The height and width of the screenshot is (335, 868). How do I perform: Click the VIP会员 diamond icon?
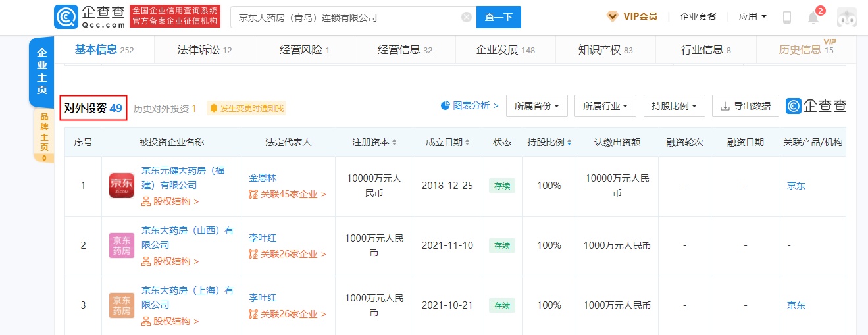click(x=612, y=16)
